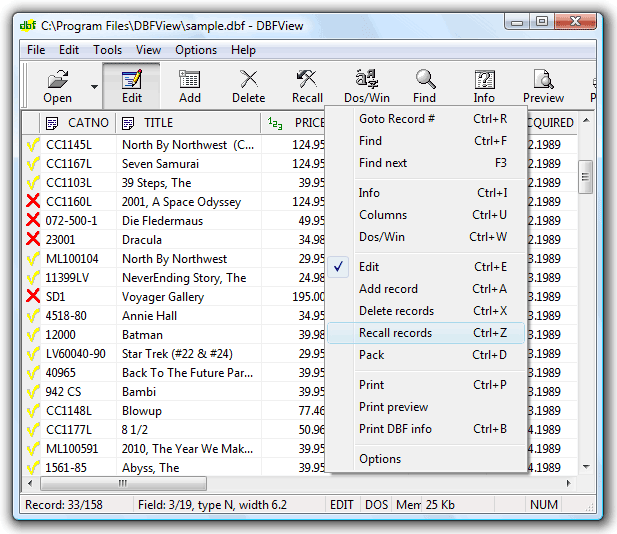This screenshot has height=534, width=617.
Task: Click the Preview toolbar icon
Action: click(x=543, y=80)
